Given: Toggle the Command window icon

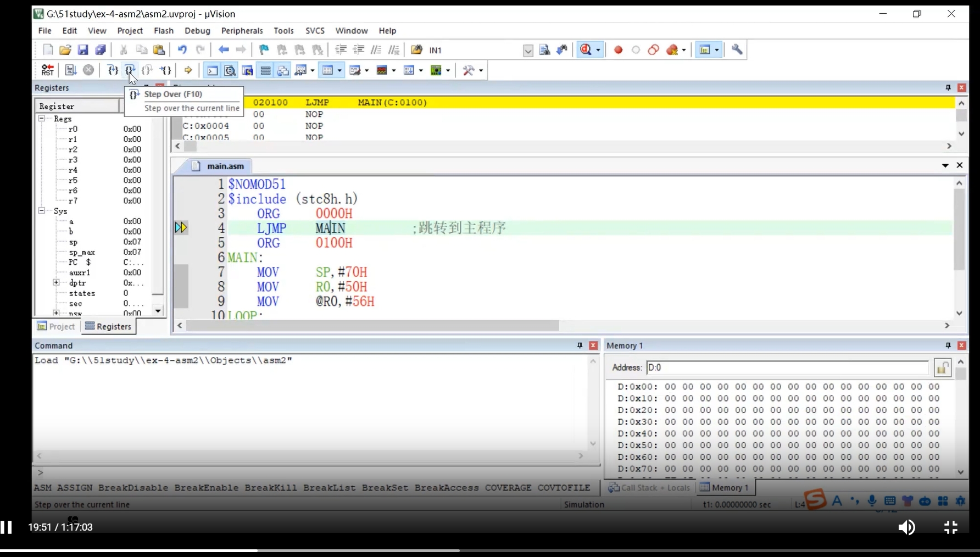Looking at the screenshot, I should pyautogui.click(x=213, y=70).
